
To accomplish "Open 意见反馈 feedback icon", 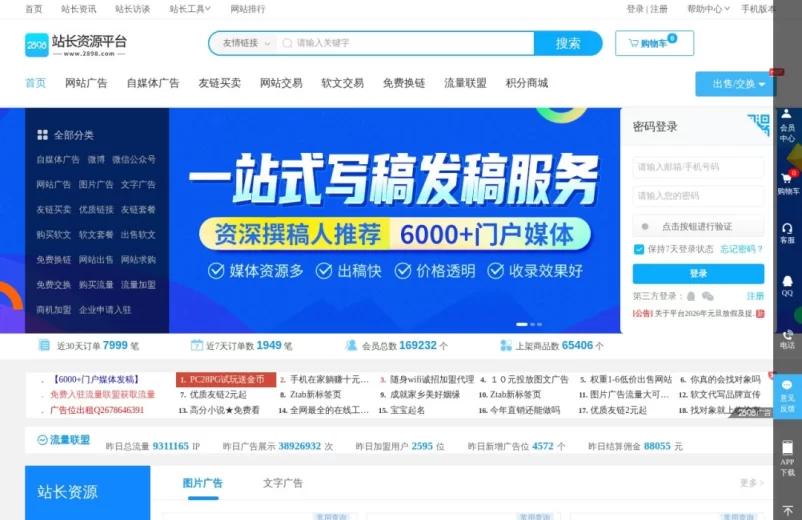I will coord(787,397).
